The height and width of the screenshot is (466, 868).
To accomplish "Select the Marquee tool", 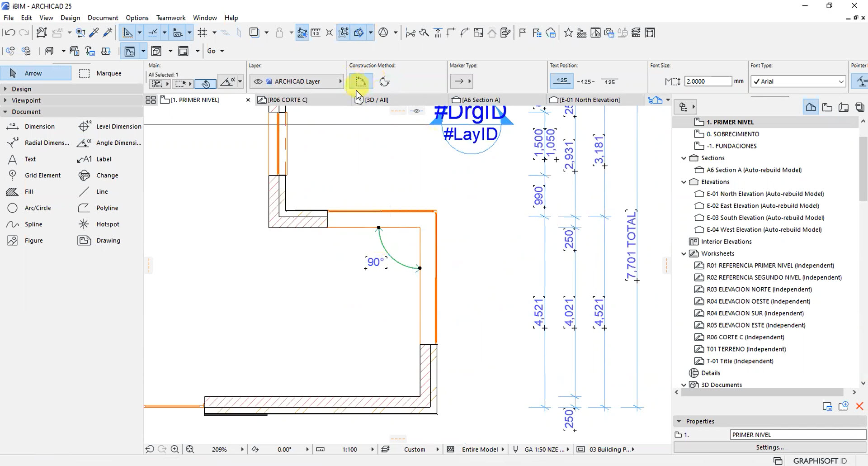I will pos(108,73).
